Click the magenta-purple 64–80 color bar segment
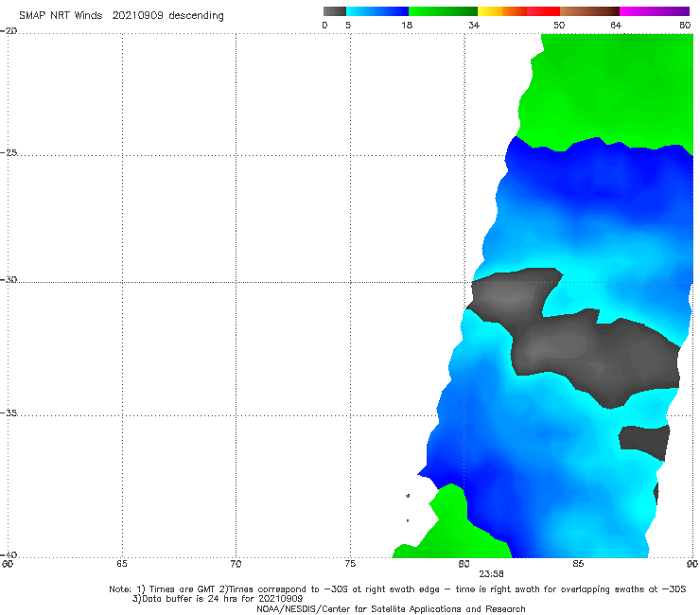 pos(655,11)
